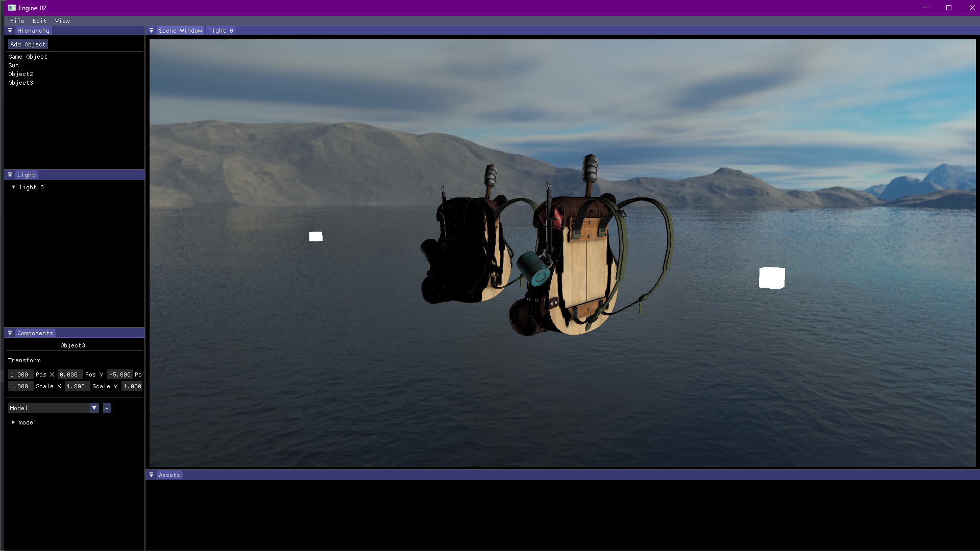The image size is (980, 551).
Task: Select 'Object3' in the hierarchy list
Action: pyautogui.click(x=20, y=83)
